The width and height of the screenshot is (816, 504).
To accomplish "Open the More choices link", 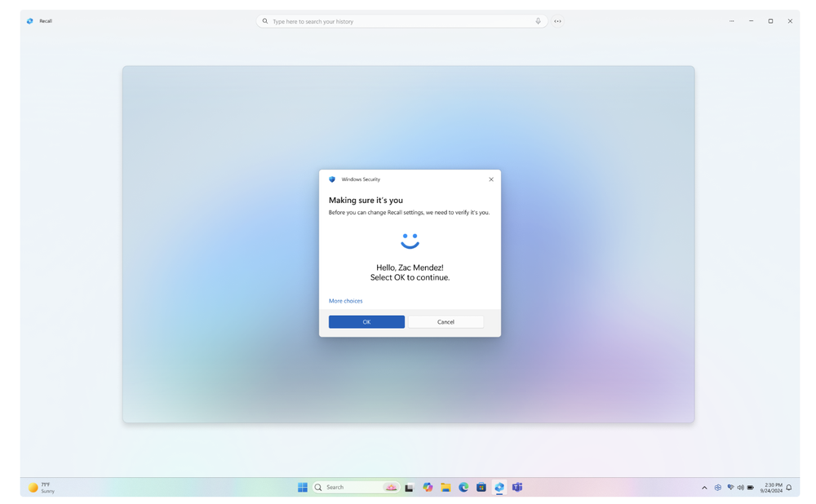I will pyautogui.click(x=345, y=301).
